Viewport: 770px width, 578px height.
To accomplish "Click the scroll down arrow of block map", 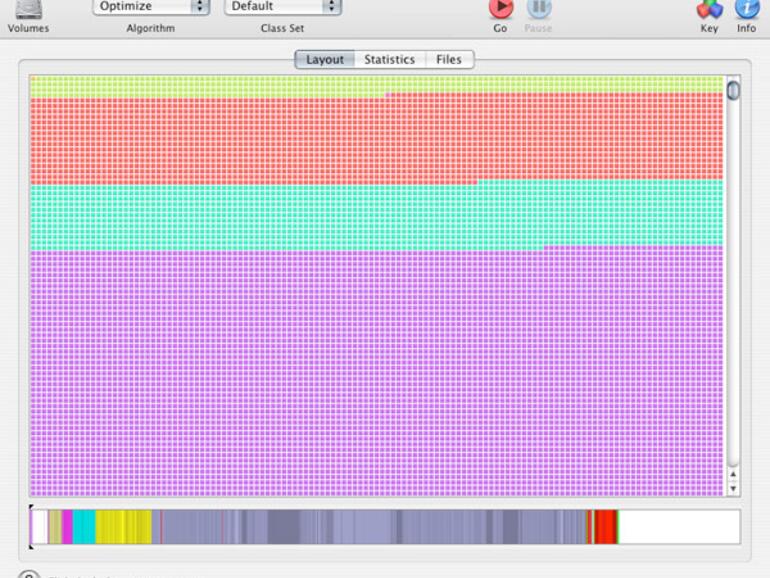I will (733, 488).
